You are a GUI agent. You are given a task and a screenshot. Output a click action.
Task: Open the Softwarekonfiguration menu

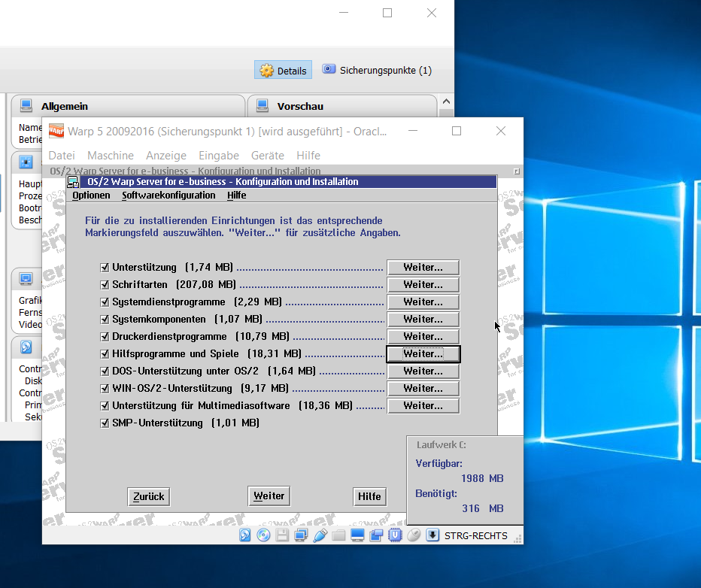coord(168,195)
